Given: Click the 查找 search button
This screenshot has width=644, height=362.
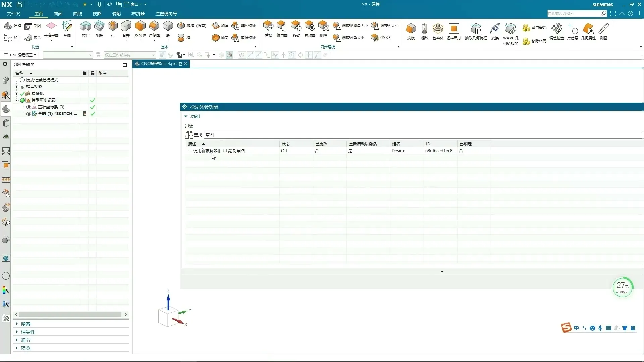Looking at the screenshot, I should point(194,135).
